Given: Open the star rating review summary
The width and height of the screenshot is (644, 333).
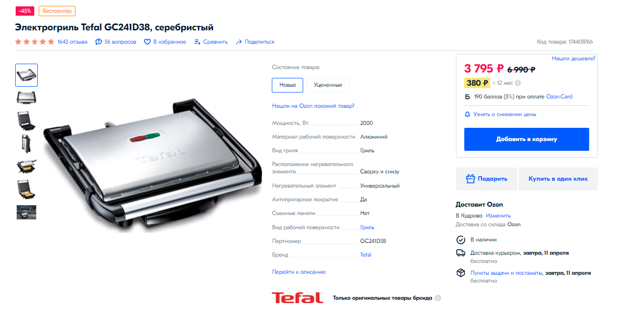Looking at the screenshot, I should coord(35,42).
